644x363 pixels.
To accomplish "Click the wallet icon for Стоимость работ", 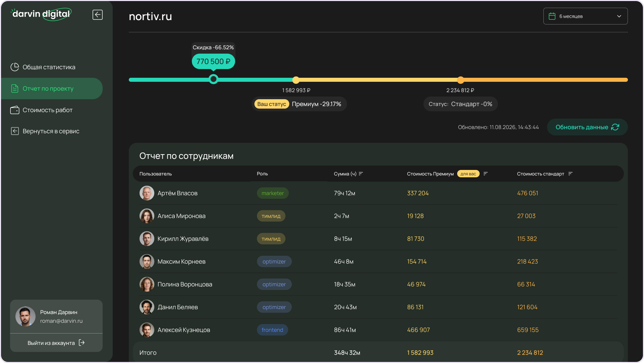I will (x=15, y=110).
